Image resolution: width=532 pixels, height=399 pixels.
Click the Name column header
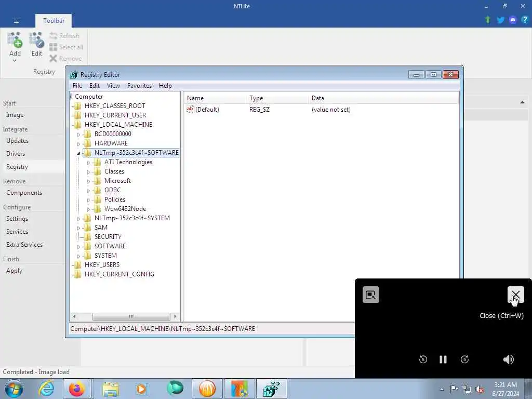click(x=215, y=98)
